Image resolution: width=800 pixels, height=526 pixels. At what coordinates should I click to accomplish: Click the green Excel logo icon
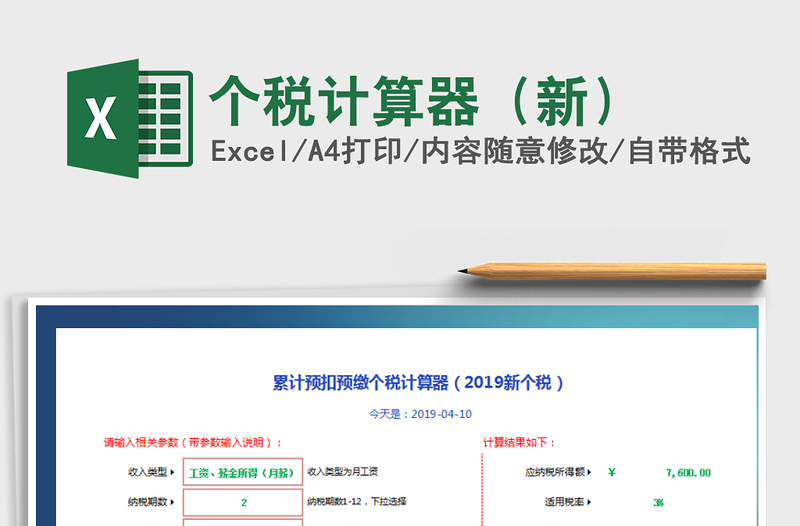pos(130,118)
